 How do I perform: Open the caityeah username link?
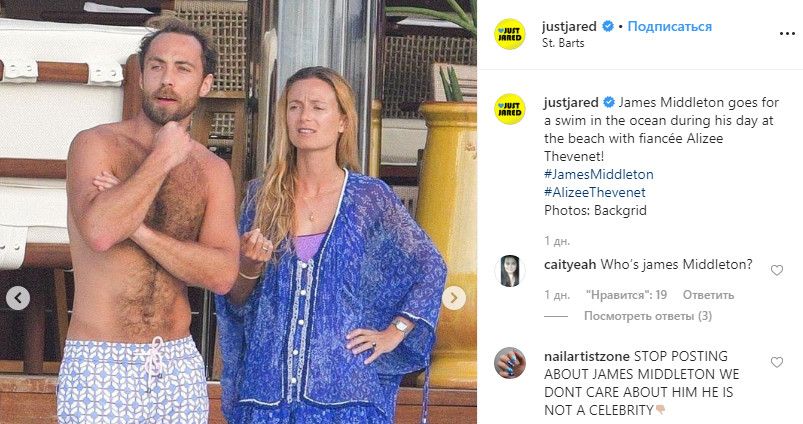click(570, 265)
